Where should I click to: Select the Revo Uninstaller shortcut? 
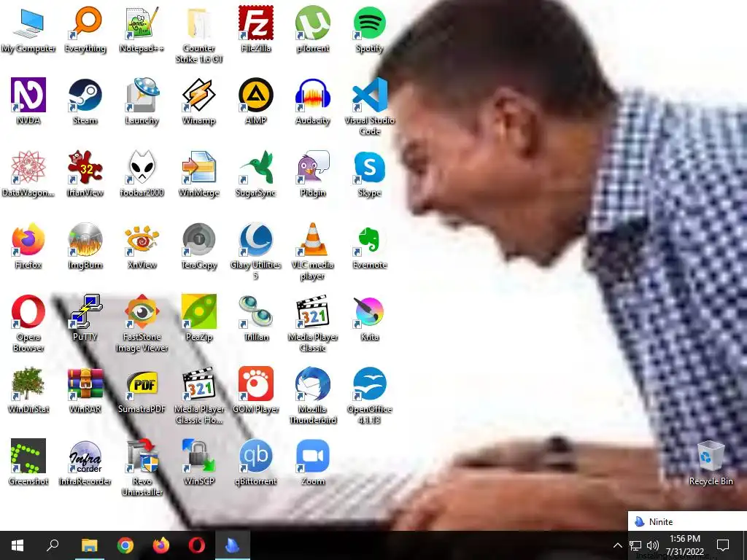click(x=142, y=468)
